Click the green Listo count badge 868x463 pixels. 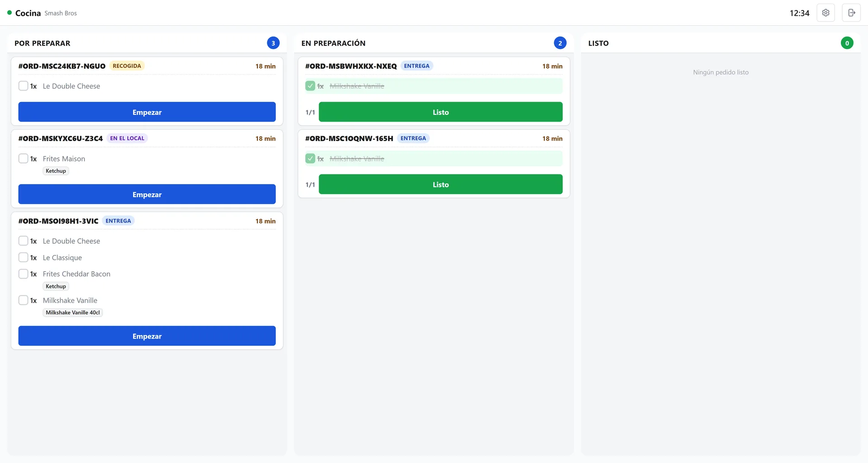coord(847,43)
